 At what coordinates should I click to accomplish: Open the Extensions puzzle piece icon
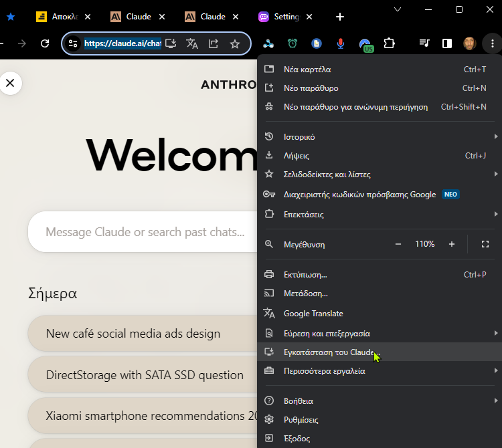390,43
